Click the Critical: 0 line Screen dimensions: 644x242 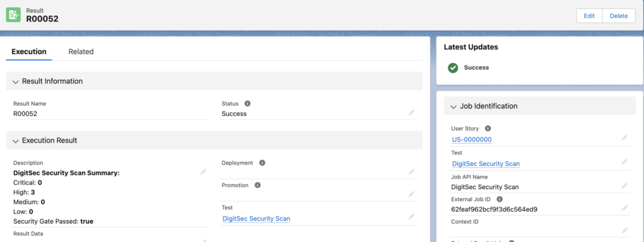tap(28, 182)
